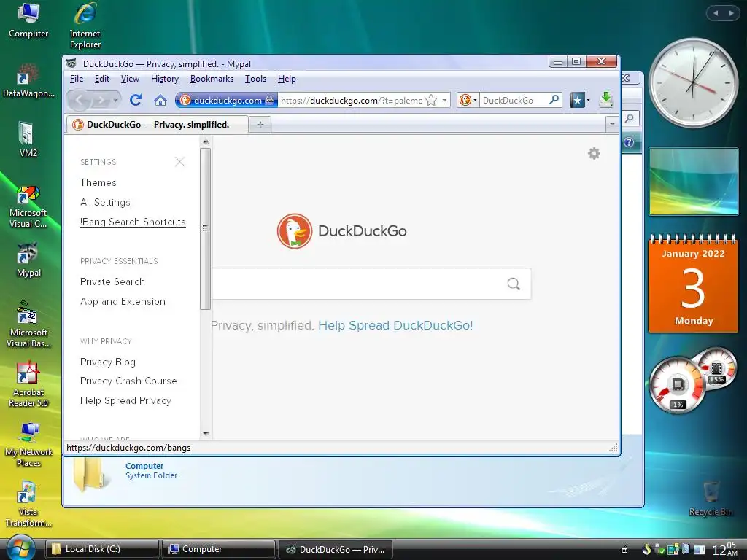This screenshot has height=560, width=747.
Task: Click the DuckDuckGo page search magnifier
Action: pyautogui.click(x=514, y=284)
